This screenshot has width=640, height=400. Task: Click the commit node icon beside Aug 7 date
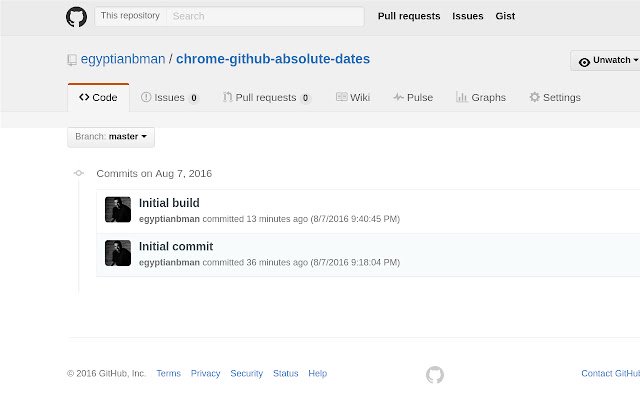coord(79,173)
